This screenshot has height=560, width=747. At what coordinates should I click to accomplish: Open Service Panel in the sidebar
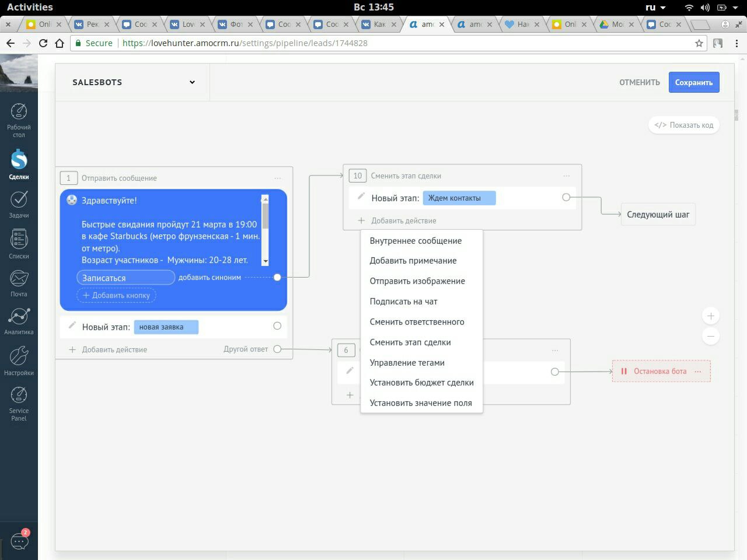click(19, 403)
